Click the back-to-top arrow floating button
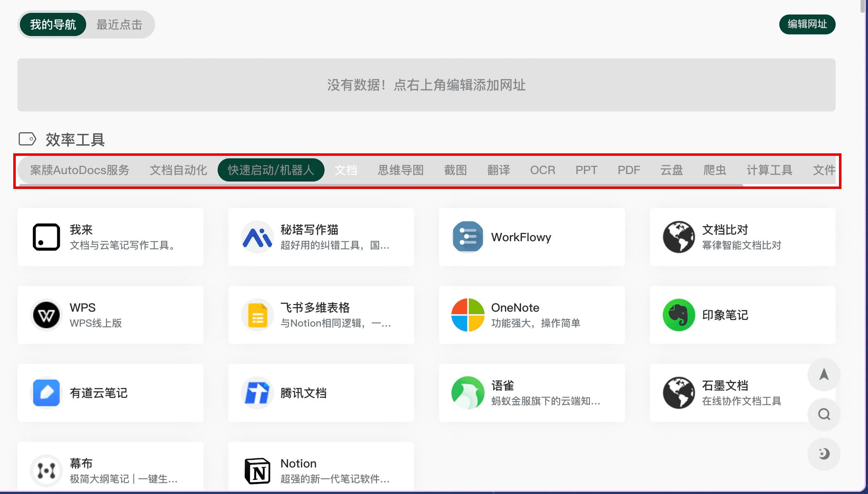The image size is (868, 494). tap(824, 375)
